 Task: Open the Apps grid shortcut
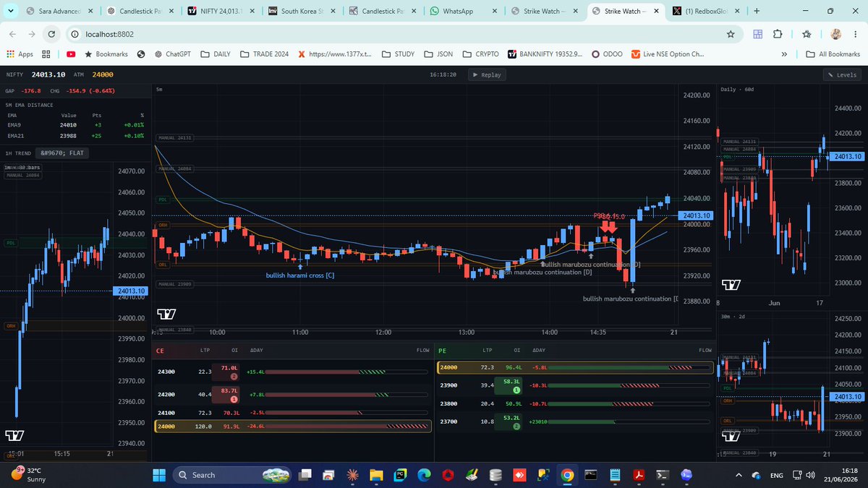click(x=20, y=54)
